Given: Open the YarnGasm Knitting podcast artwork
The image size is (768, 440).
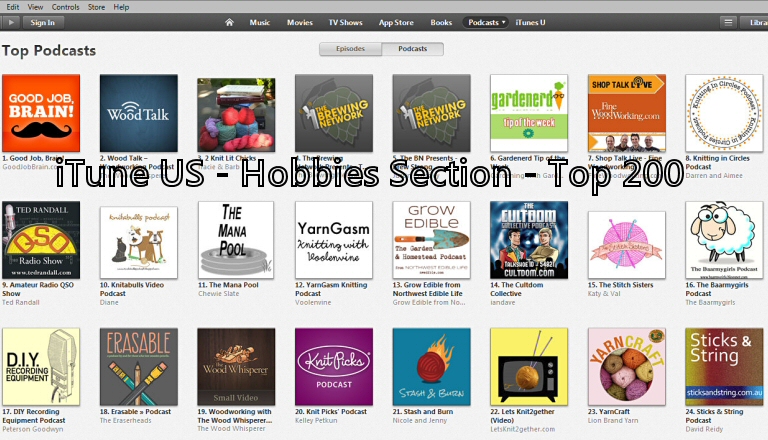Looking at the screenshot, I should pos(333,240).
